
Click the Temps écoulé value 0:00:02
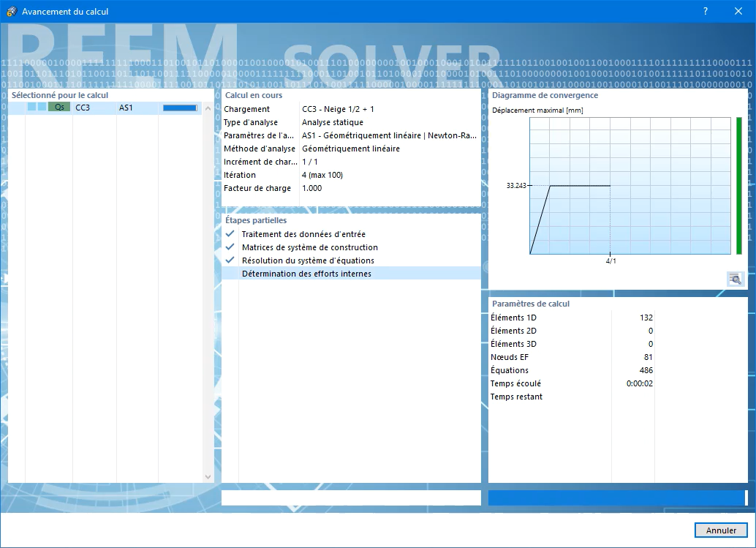(639, 383)
